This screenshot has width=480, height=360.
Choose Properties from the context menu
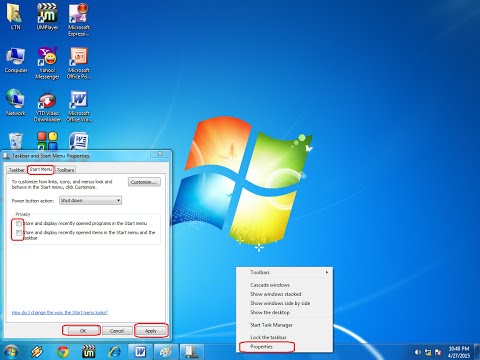pyautogui.click(x=285, y=347)
